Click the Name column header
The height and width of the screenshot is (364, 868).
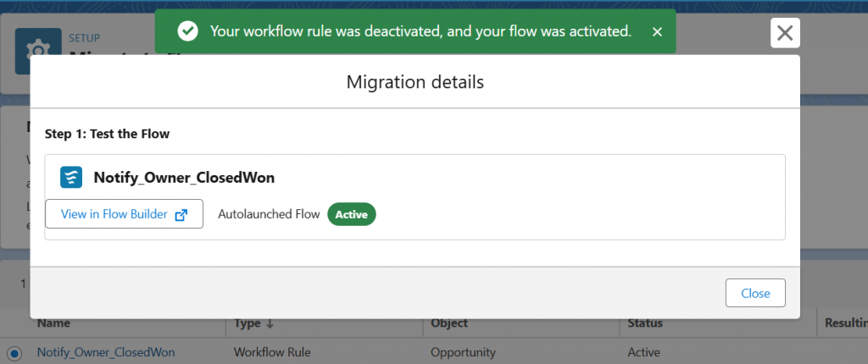(x=53, y=323)
